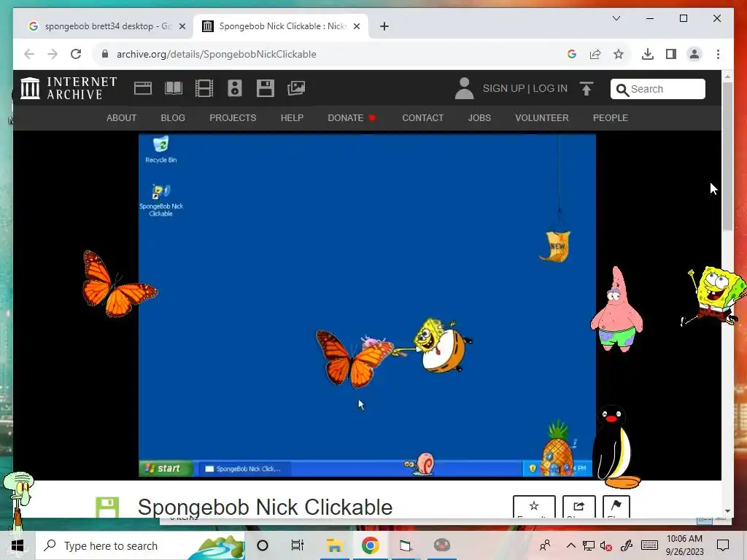Click the view site information lock icon
The image size is (747, 560).
[x=105, y=54]
